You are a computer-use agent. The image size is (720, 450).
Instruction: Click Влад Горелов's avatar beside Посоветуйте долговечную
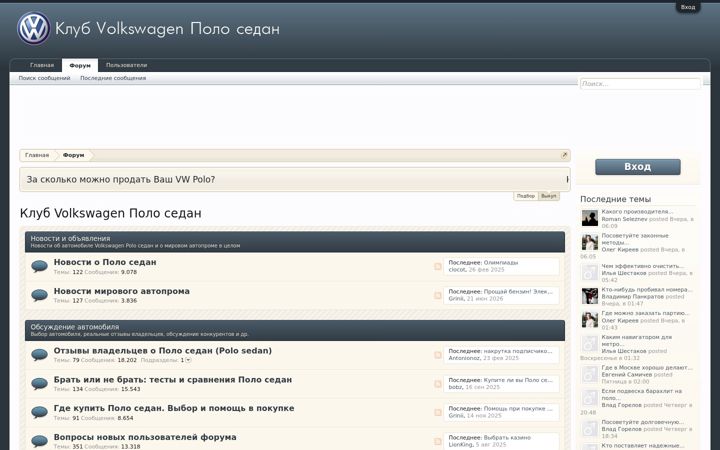590,428
